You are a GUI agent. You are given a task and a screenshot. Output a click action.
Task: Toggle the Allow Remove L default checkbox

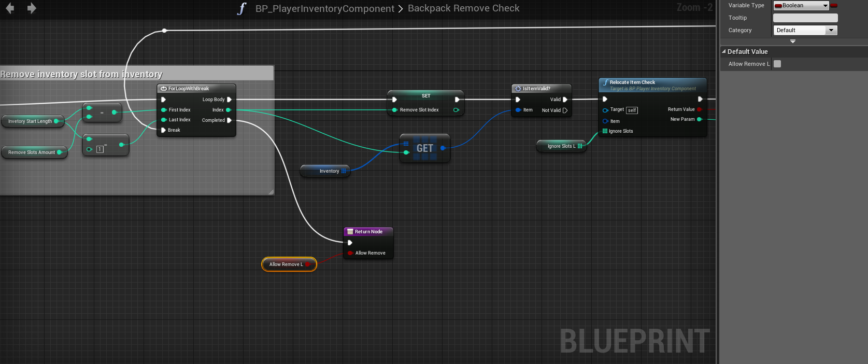777,64
